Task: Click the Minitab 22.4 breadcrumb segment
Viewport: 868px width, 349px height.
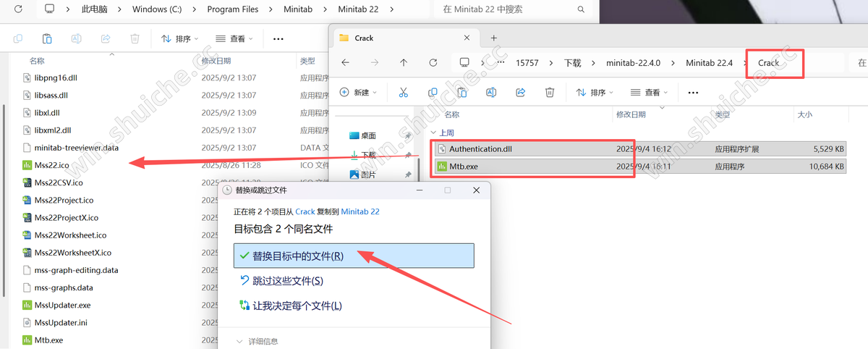Action: (x=709, y=63)
